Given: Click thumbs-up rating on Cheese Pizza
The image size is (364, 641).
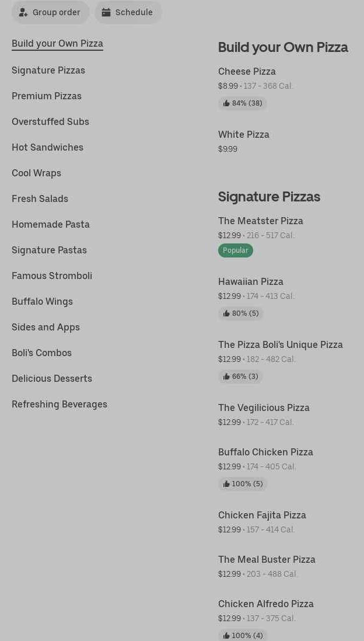Looking at the screenshot, I should 243,103.
